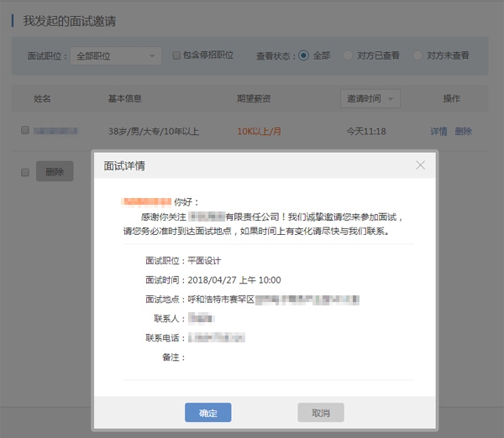Select the 全部 view status radio button

pyautogui.click(x=303, y=55)
